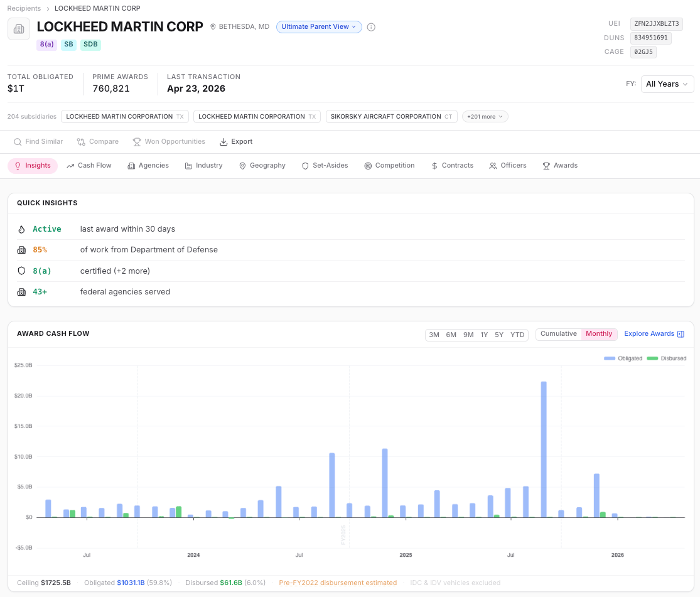Viewport: 700px width, 597px height.
Task: Click the Set-Asides shield icon
Action: click(x=305, y=166)
